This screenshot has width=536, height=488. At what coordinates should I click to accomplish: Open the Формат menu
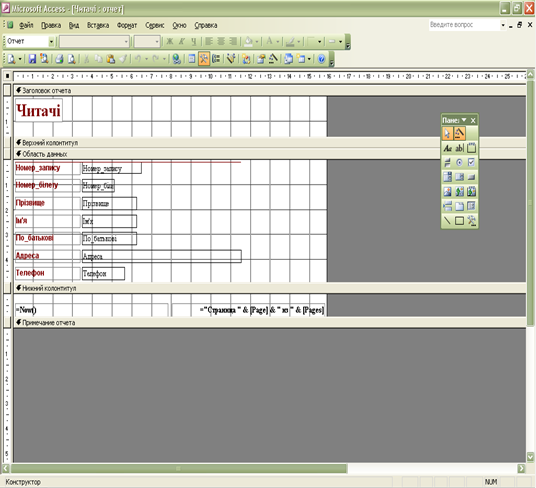click(x=127, y=25)
